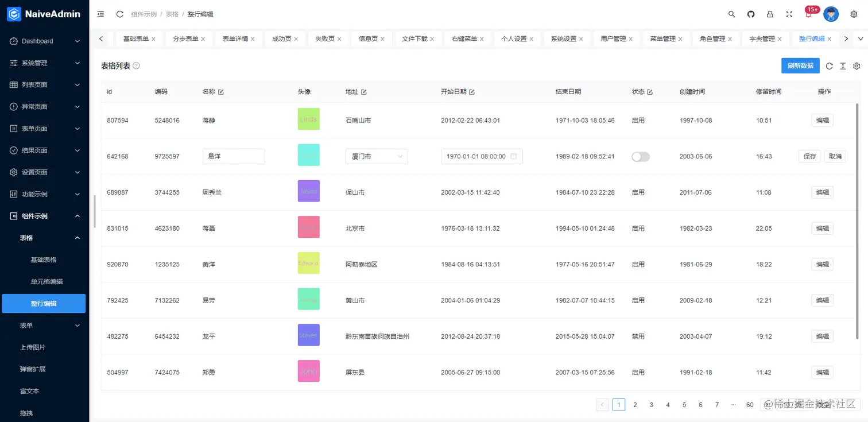The image size is (868, 422).
Task: Open the 厦门市 address dropdown
Action: tap(377, 156)
